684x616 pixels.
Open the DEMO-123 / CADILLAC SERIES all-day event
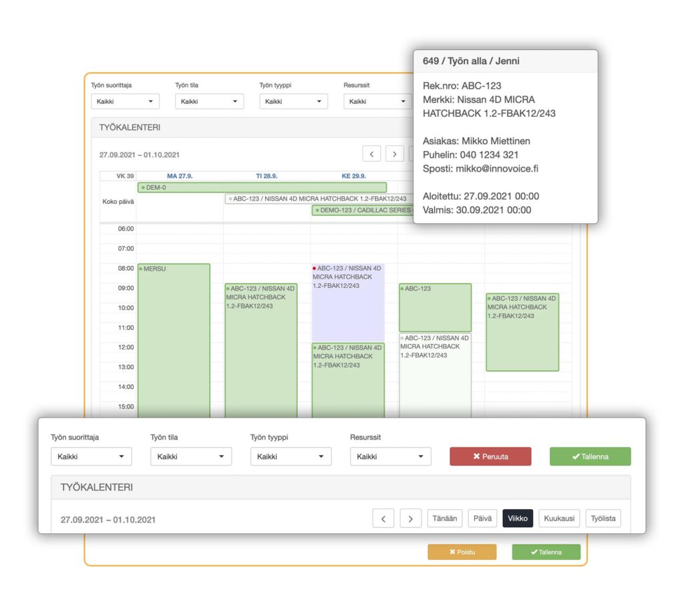click(x=363, y=210)
